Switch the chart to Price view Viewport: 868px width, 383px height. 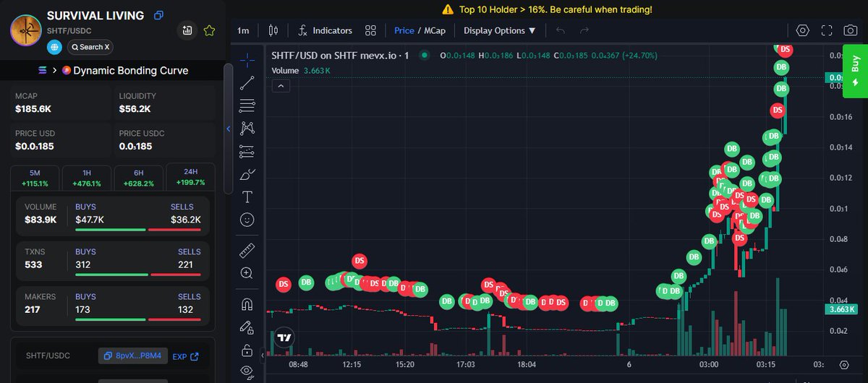(404, 30)
